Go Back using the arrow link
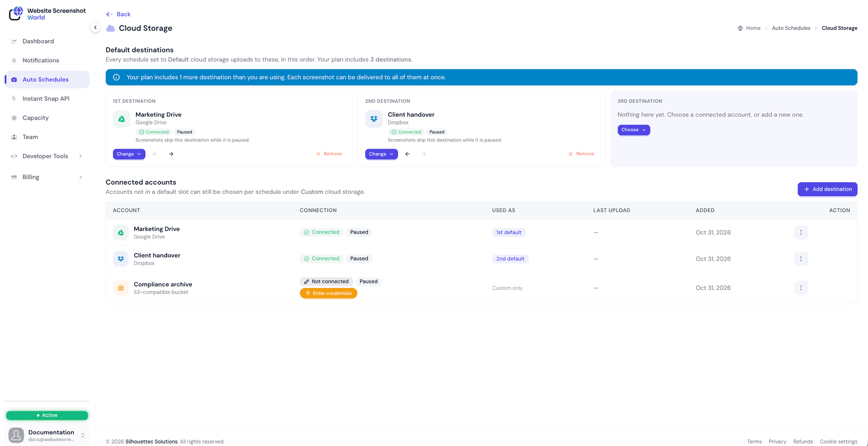Screen dimensions: 868x446 118,14
